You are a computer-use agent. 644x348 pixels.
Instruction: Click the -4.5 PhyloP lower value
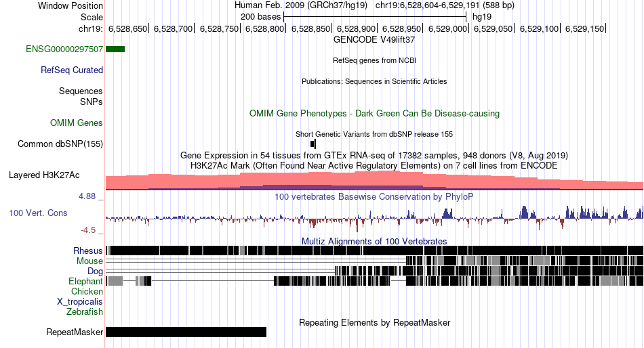pyautogui.click(x=88, y=230)
